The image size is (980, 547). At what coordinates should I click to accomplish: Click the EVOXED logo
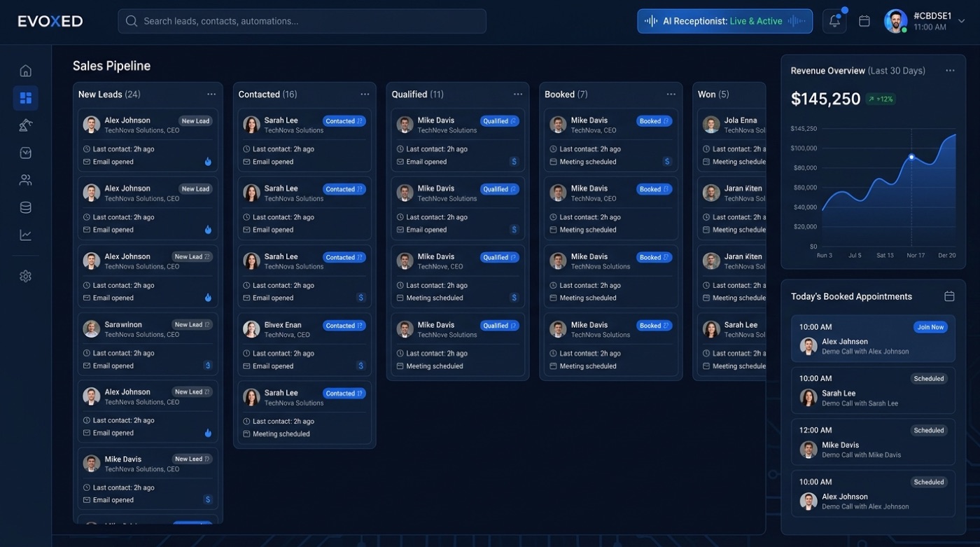coord(50,21)
